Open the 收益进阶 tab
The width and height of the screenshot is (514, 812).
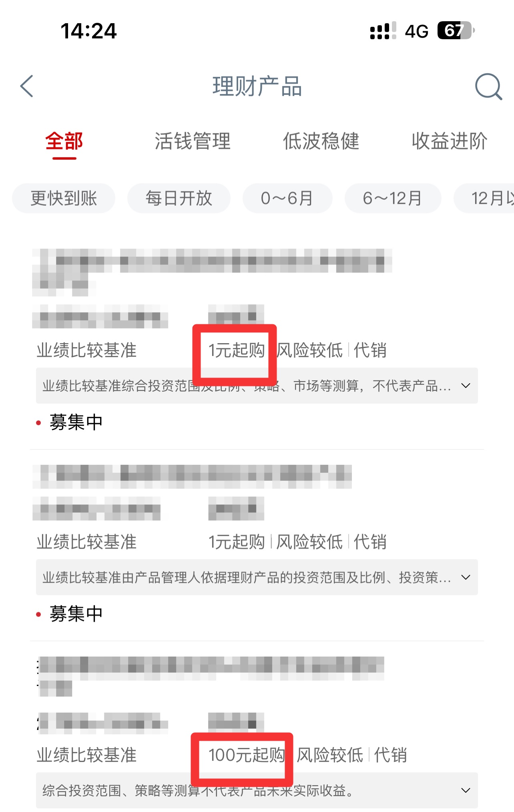[450, 141]
